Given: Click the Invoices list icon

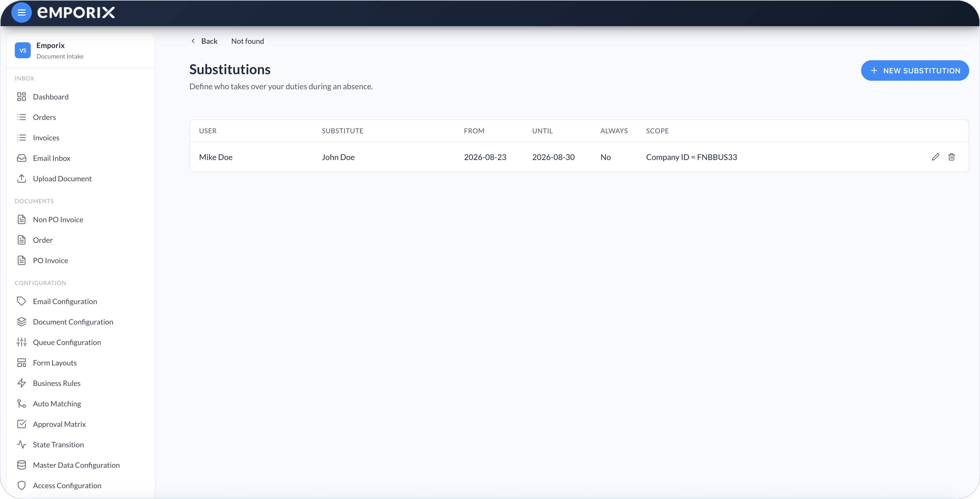Looking at the screenshot, I should click(x=22, y=138).
